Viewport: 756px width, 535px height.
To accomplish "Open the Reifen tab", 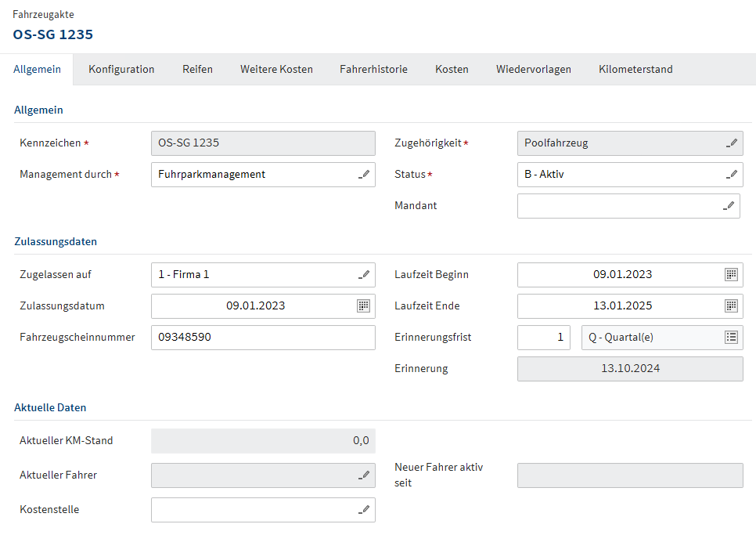I will (x=197, y=69).
